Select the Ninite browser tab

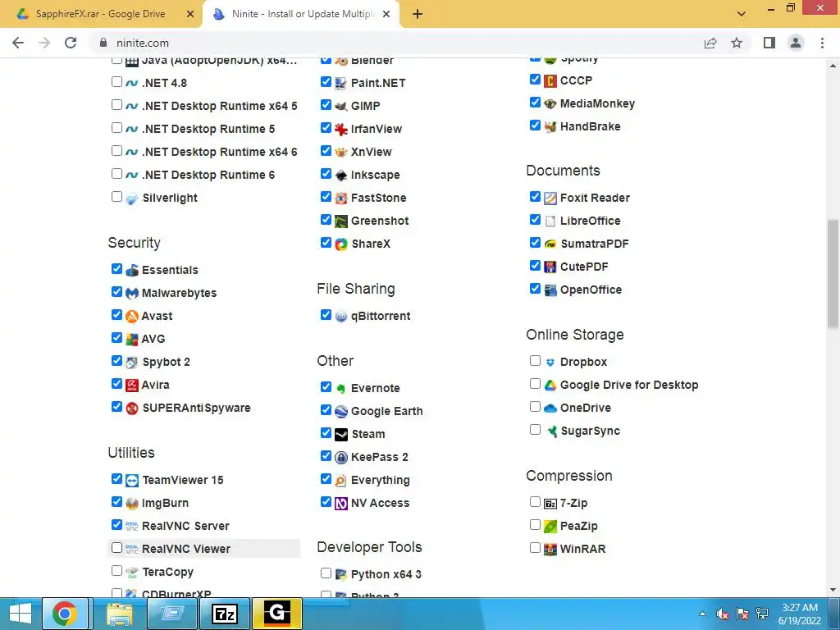tap(302, 14)
